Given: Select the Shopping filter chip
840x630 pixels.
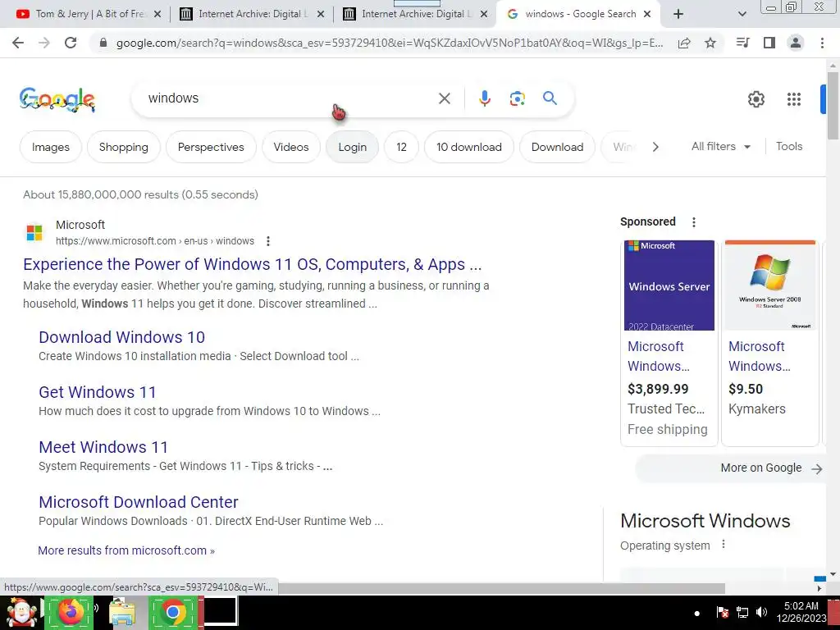Looking at the screenshot, I should [123, 147].
